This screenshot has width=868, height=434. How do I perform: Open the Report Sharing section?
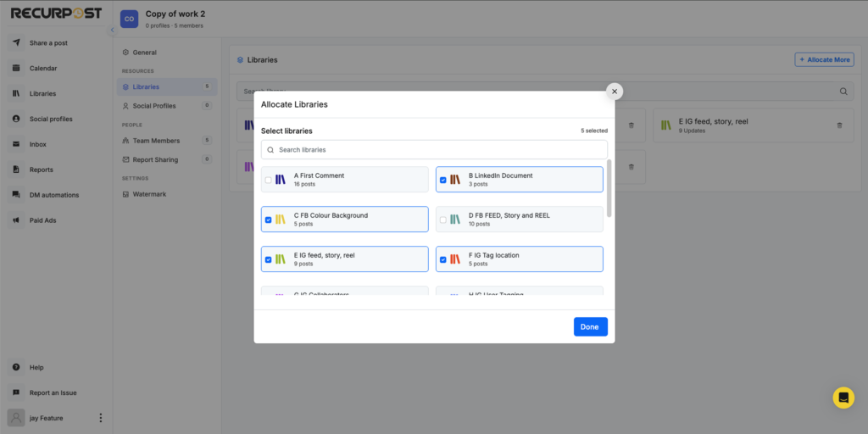[x=167, y=159]
